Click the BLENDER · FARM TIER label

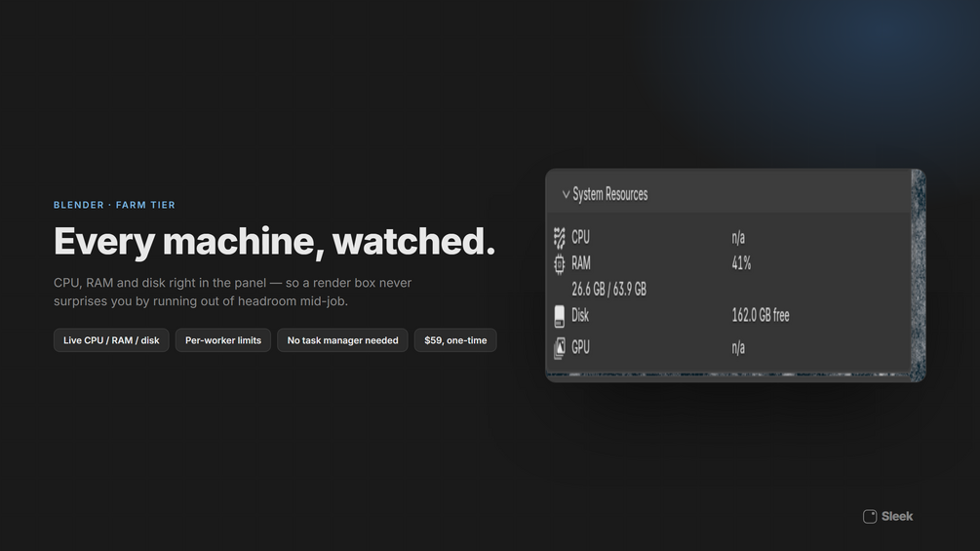114,205
